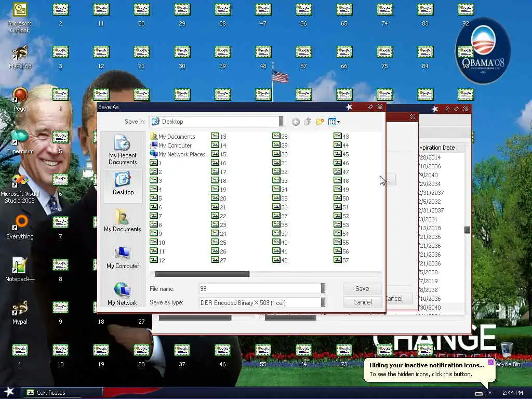Open Everything search desktop shortcut
Screen dimensions: 532x399
(20, 227)
